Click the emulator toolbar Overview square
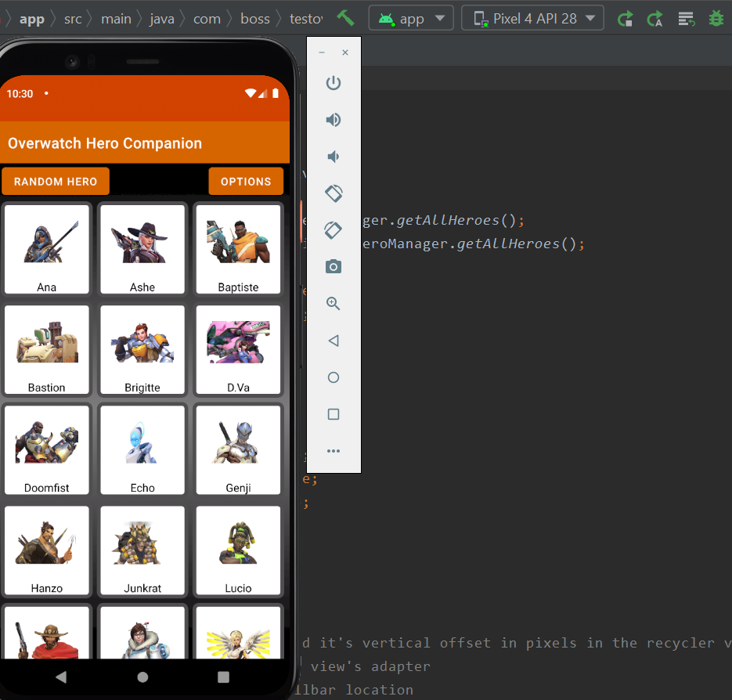 click(334, 414)
